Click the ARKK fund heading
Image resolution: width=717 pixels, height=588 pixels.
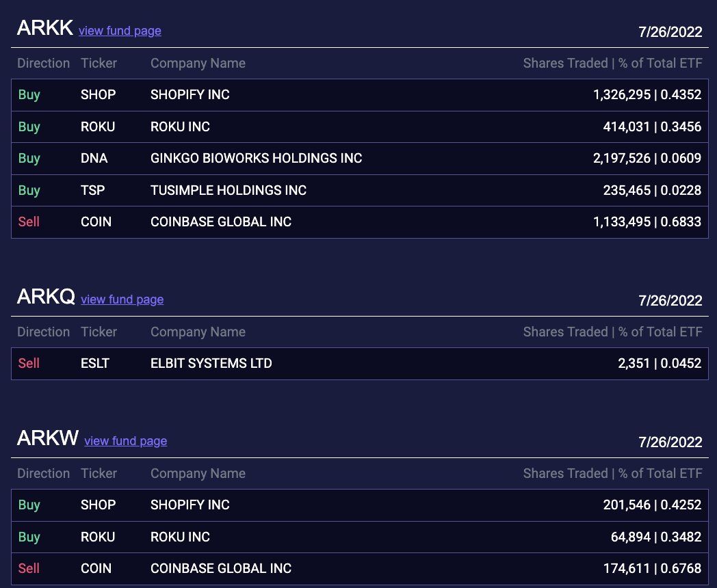(x=44, y=28)
